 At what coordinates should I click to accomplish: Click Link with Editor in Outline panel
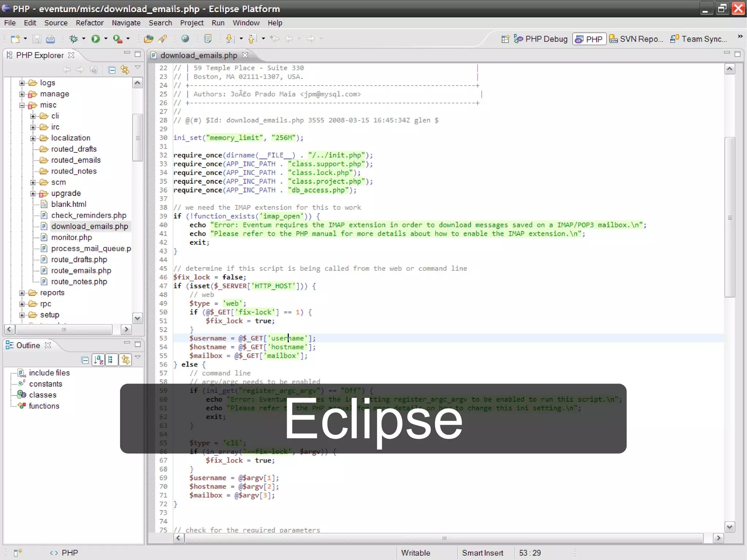[x=125, y=360]
